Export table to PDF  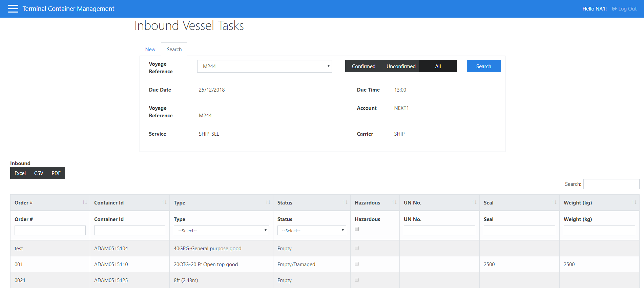pyautogui.click(x=56, y=173)
